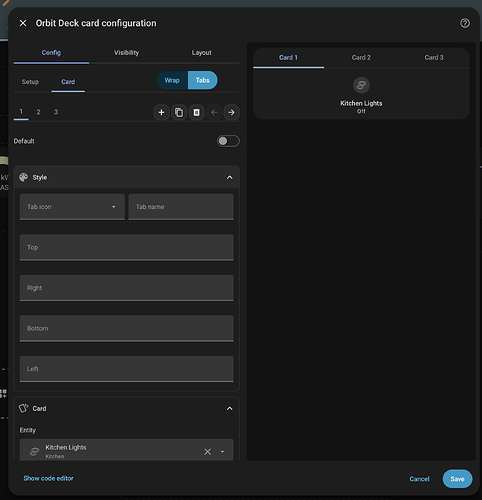Click the Cancel button
Screen dimensions: 482x500
tap(419, 479)
